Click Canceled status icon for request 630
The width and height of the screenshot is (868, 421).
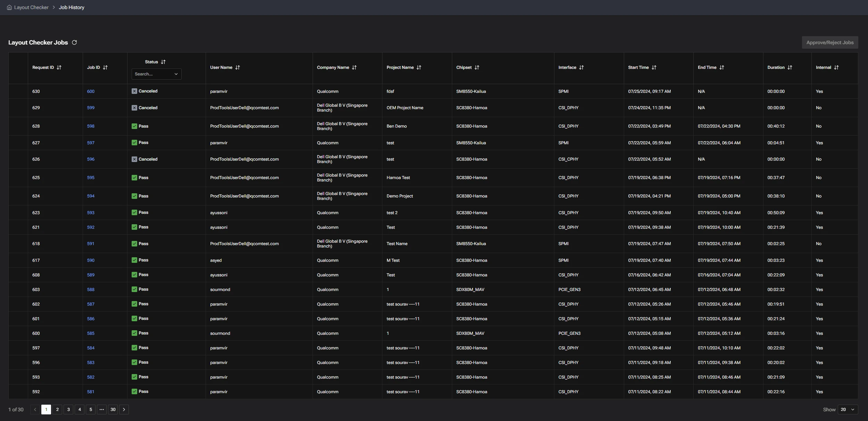134,91
